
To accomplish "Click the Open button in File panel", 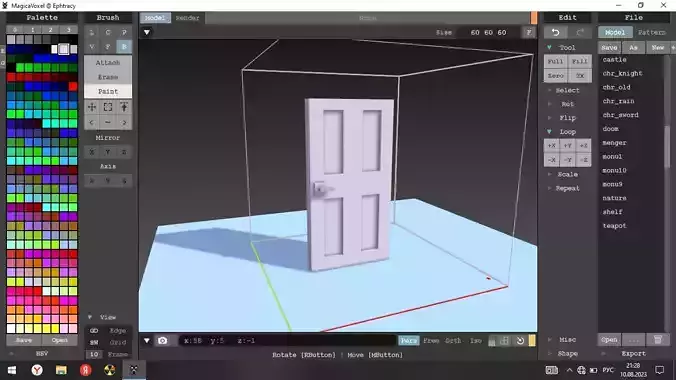I will click(609, 339).
